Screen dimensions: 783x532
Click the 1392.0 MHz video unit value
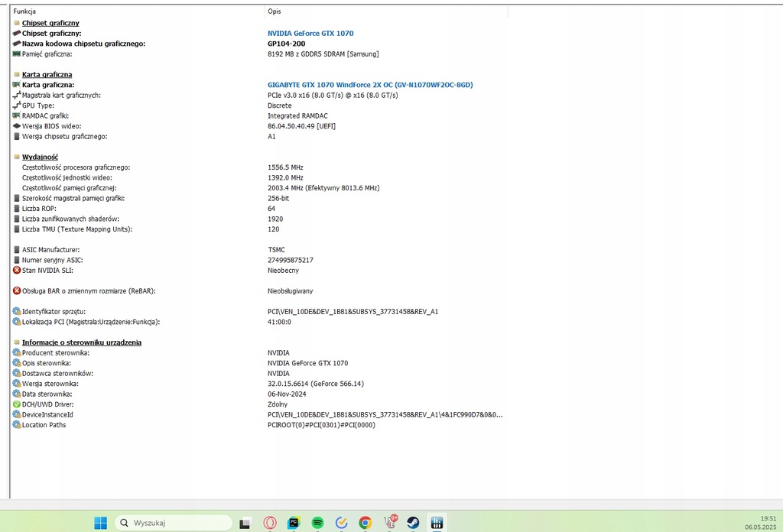[285, 177]
